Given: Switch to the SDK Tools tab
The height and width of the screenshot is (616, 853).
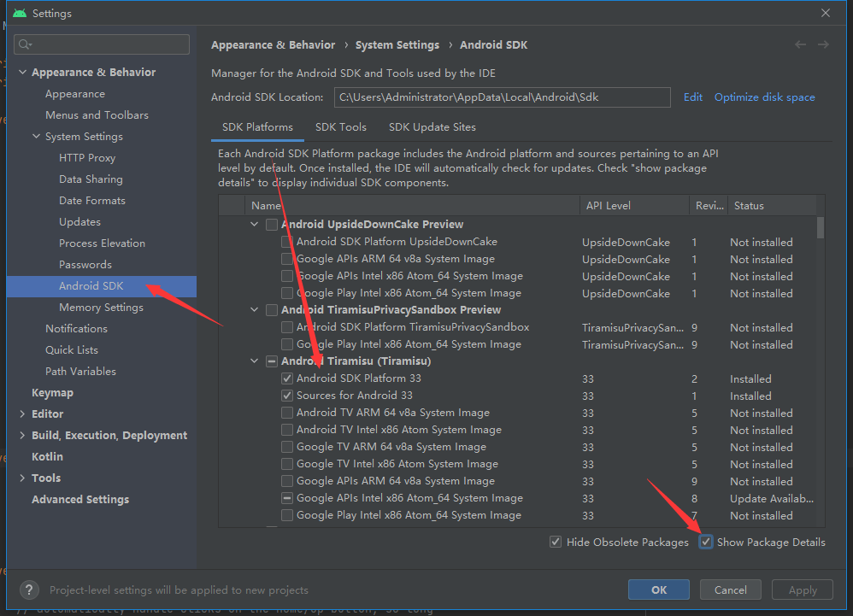Looking at the screenshot, I should tap(340, 127).
